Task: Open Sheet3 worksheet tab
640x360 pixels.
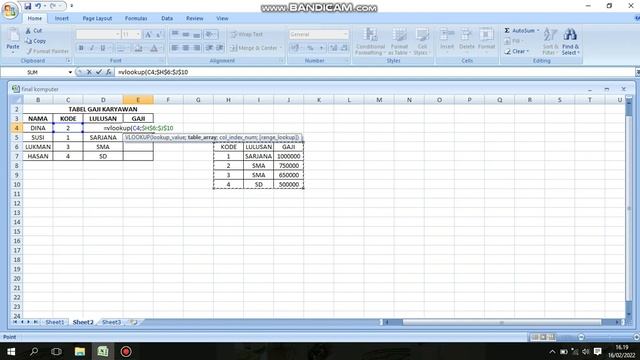Action: click(x=111, y=322)
